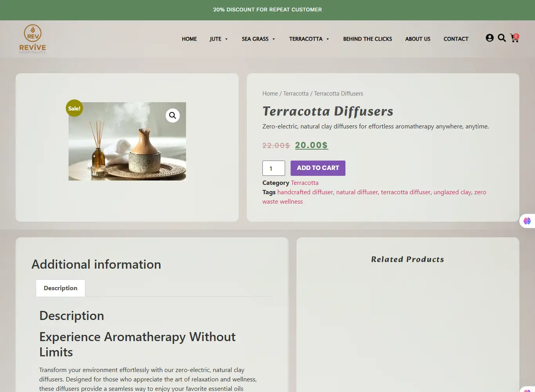Open the user account icon
This screenshot has height=392, width=535.
[490, 38]
